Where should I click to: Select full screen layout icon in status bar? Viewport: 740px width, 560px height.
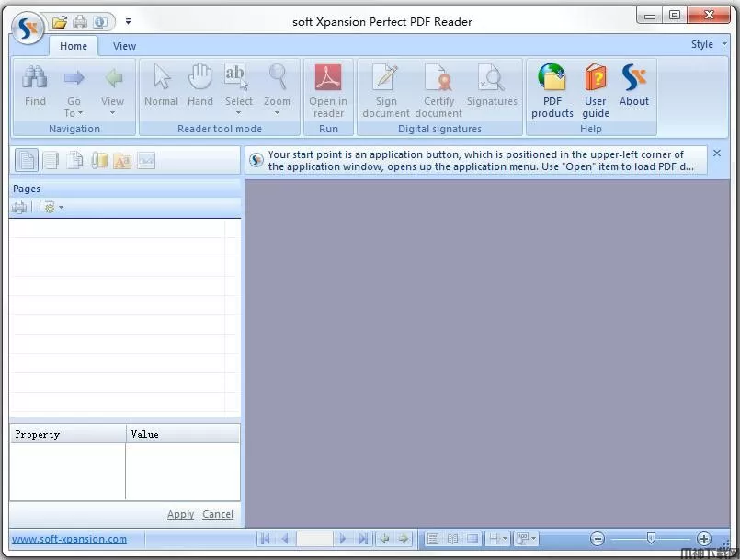(472, 539)
